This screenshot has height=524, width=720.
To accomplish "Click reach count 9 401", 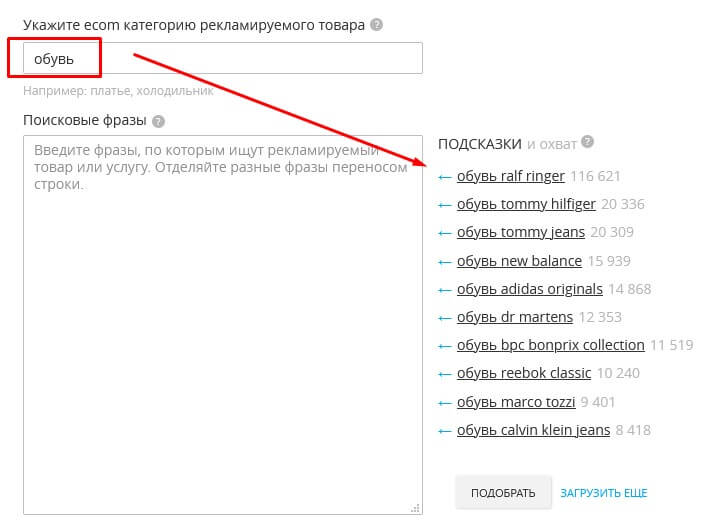I will click(598, 402).
